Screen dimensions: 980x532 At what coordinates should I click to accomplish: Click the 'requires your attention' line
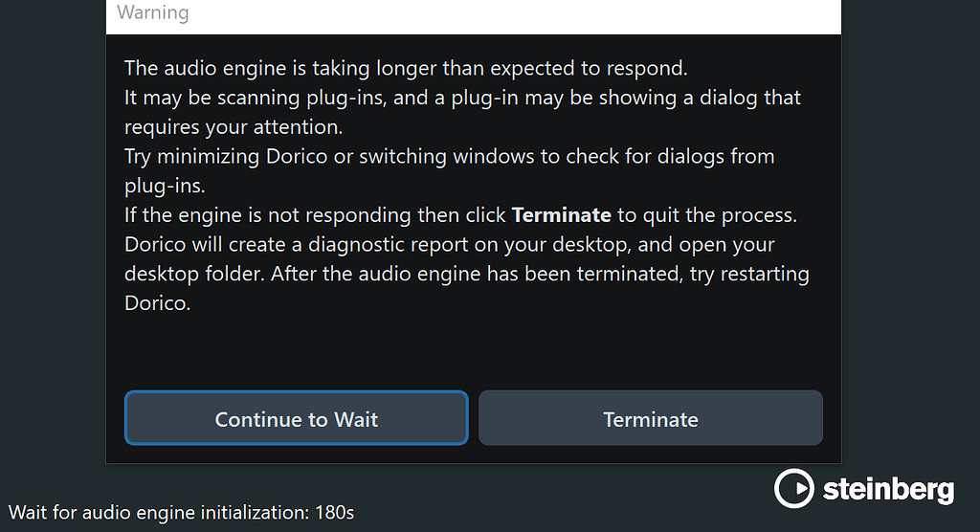tap(234, 127)
